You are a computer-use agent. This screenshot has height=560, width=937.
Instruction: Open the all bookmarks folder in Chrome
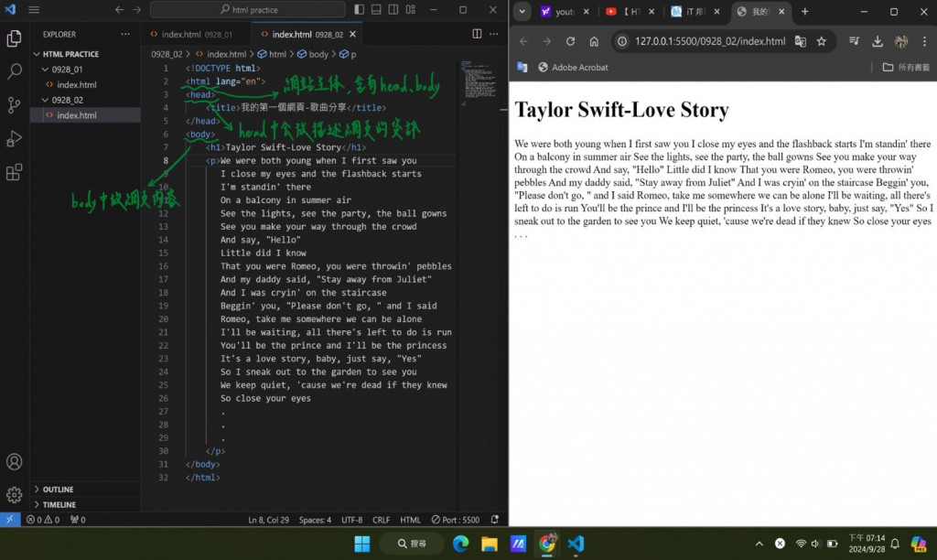pos(907,67)
